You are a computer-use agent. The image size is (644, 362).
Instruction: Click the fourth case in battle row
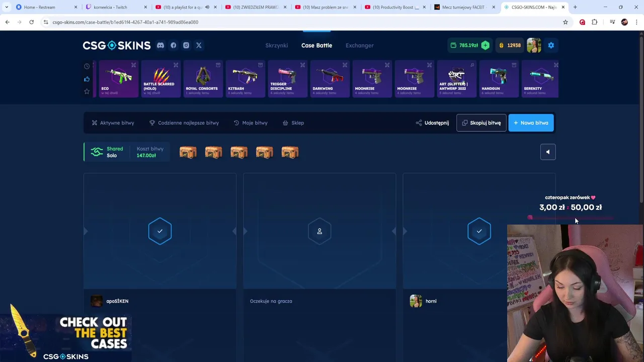pos(264,152)
